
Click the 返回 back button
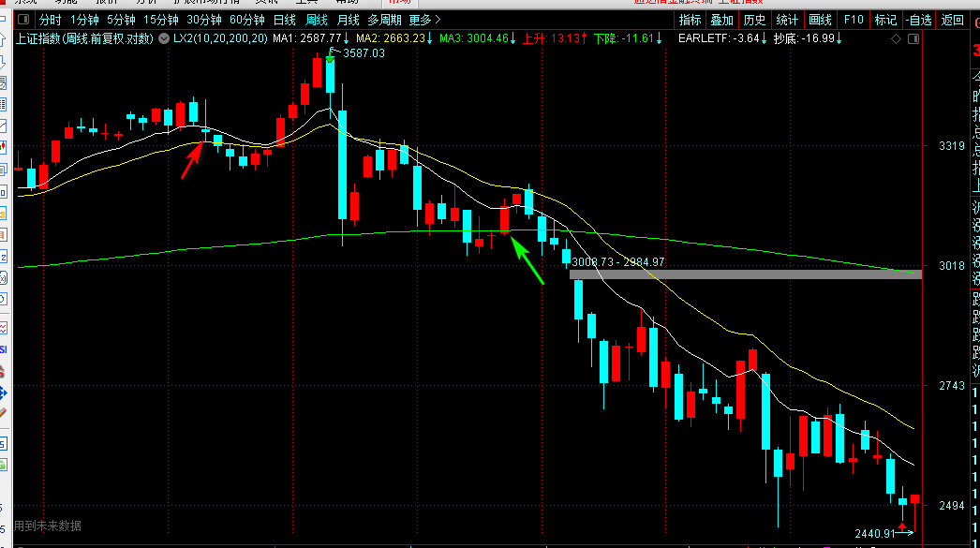953,20
